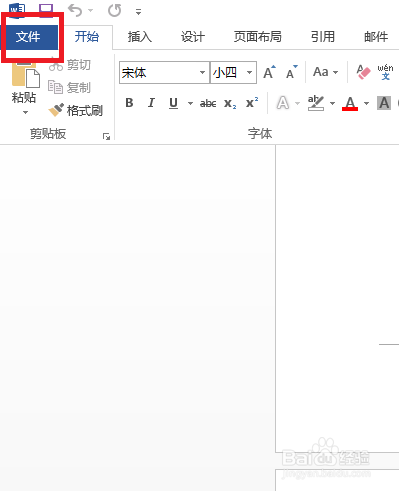The width and height of the screenshot is (399, 491).
Task: Expand the 粘贴 paste options arrow
Action: click(25, 112)
